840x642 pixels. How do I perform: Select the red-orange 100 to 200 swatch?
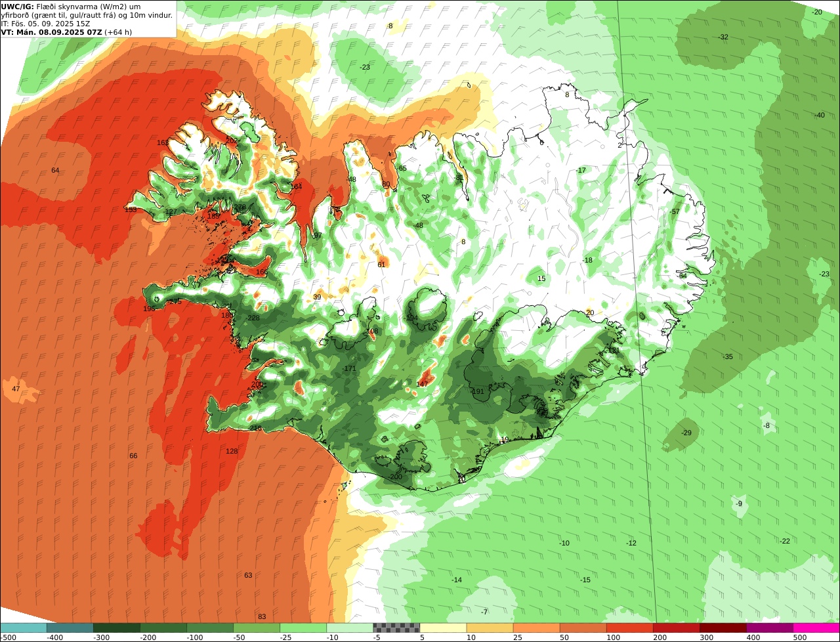pyautogui.click(x=629, y=628)
